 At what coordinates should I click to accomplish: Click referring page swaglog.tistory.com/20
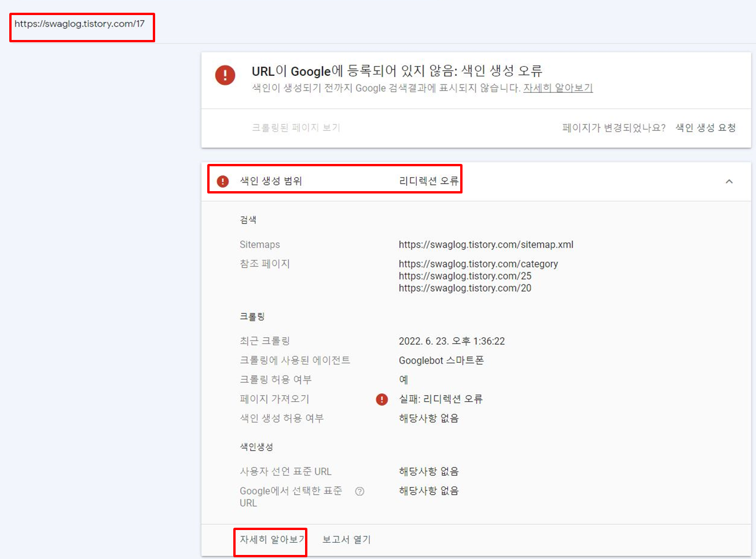465,288
